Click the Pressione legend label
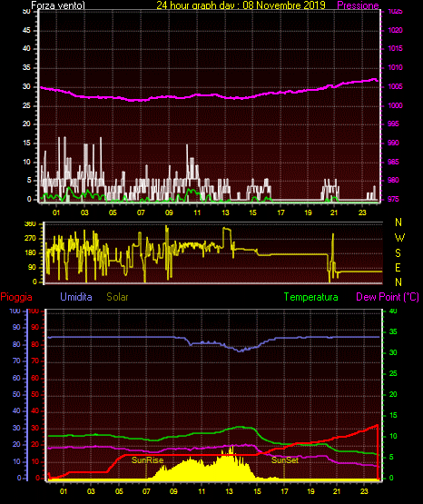Image resolution: width=423 pixels, height=504 pixels. [x=358, y=5]
